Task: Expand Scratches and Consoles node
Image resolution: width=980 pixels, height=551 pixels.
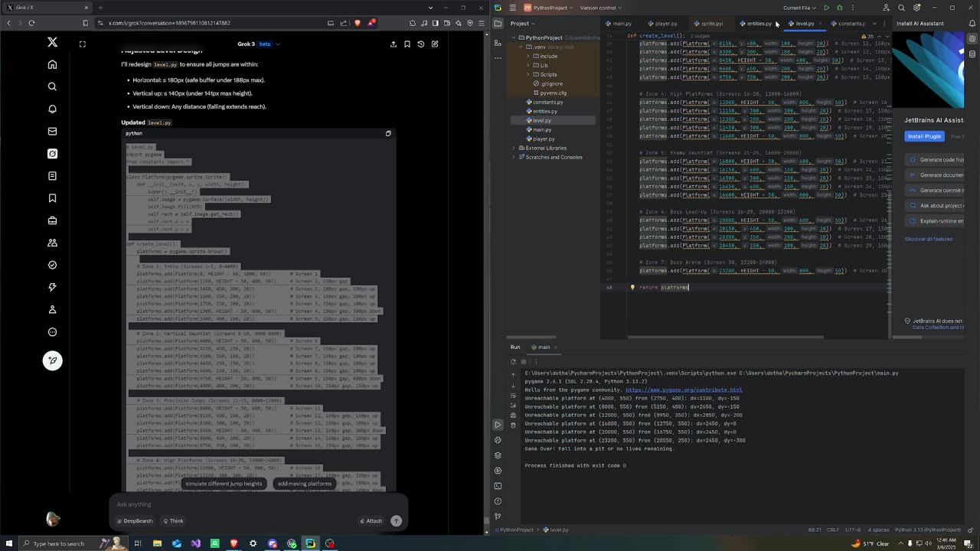Action: [514, 157]
